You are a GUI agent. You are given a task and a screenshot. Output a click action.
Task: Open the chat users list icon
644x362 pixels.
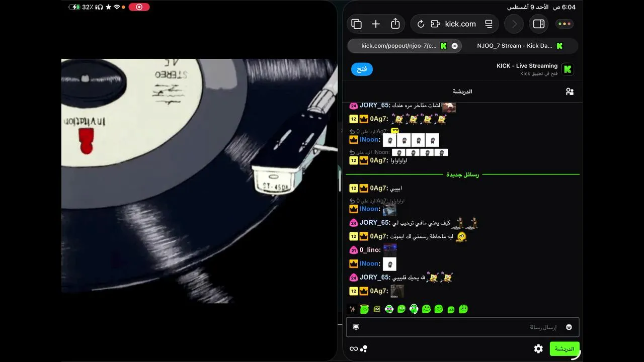coord(570,92)
